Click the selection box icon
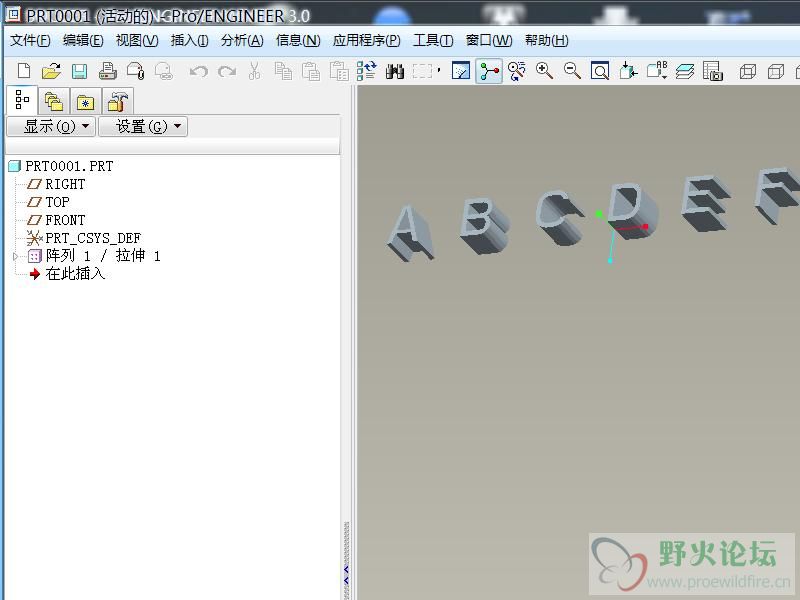 [x=422, y=71]
